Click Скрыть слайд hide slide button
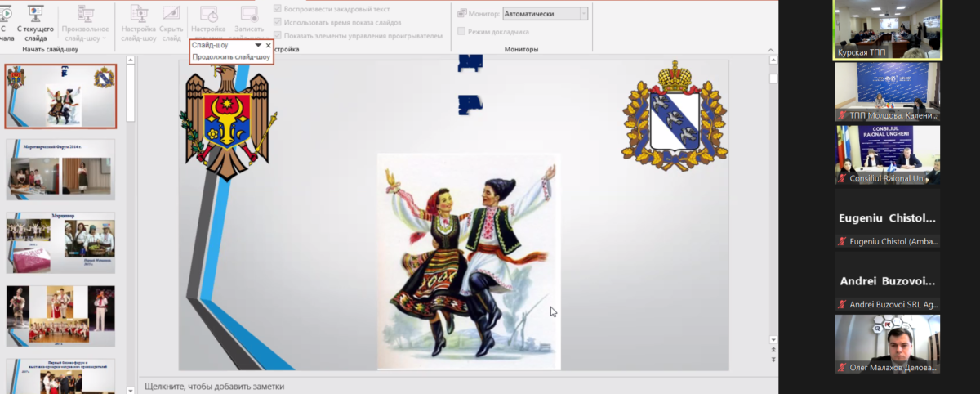This screenshot has height=394, width=980. pos(171,22)
